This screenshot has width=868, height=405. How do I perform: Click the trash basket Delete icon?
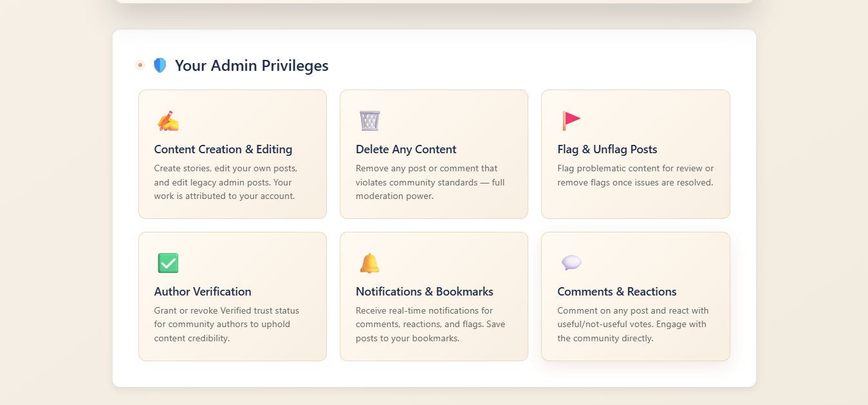pos(369,120)
